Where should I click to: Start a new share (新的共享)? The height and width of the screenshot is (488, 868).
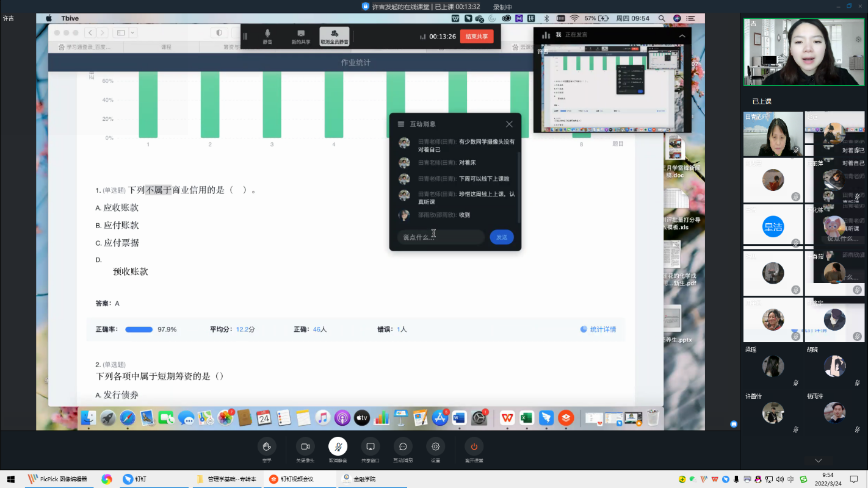pos(300,37)
